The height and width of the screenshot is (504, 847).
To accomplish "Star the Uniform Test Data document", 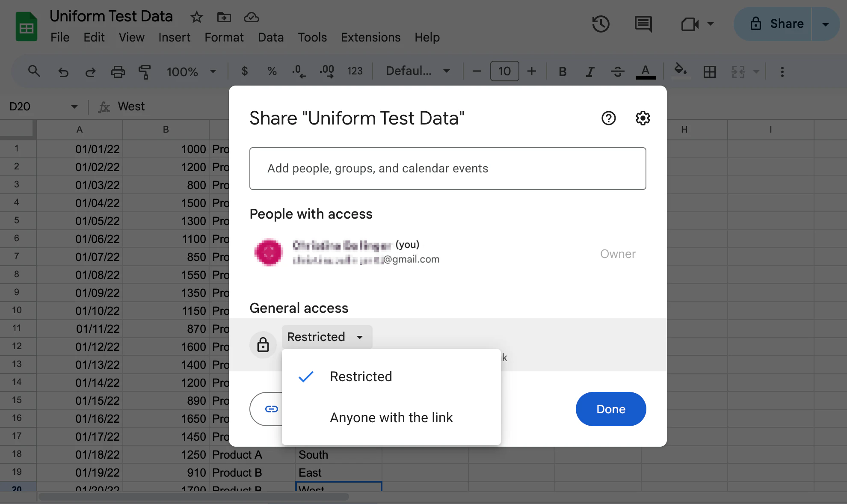I will click(x=196, y=17).
